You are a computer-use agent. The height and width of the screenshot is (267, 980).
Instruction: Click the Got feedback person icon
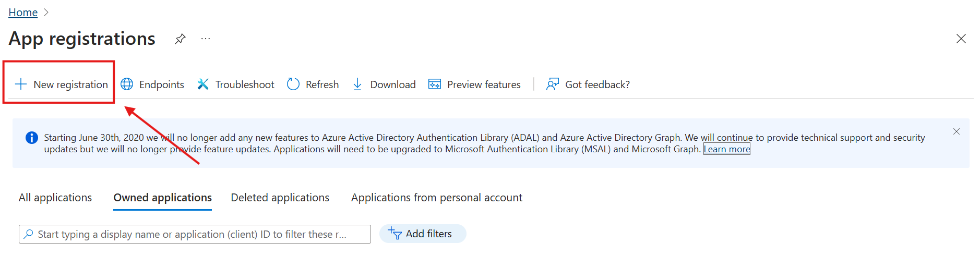(553, 84)
